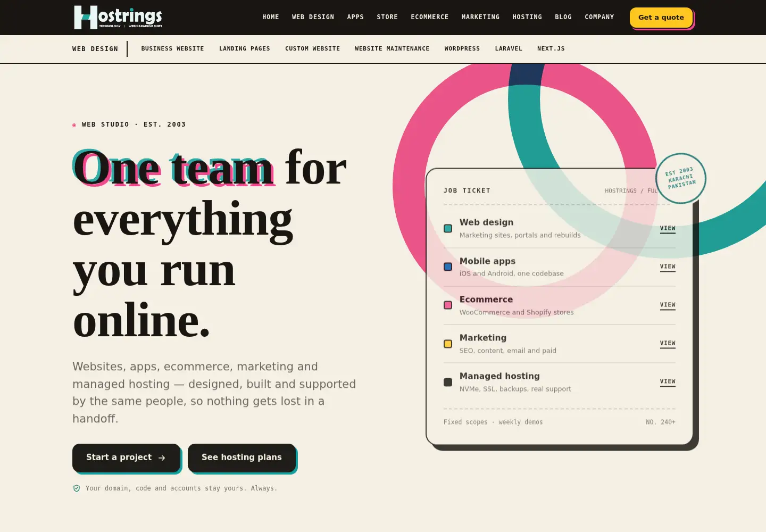Go to Hosting in the top menu

pos(527,17)
